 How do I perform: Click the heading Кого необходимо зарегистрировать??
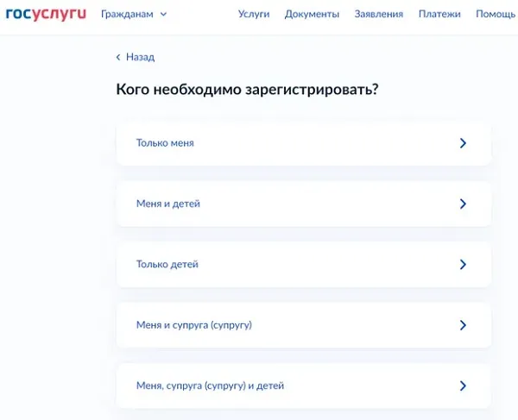(x=247, y=90)
